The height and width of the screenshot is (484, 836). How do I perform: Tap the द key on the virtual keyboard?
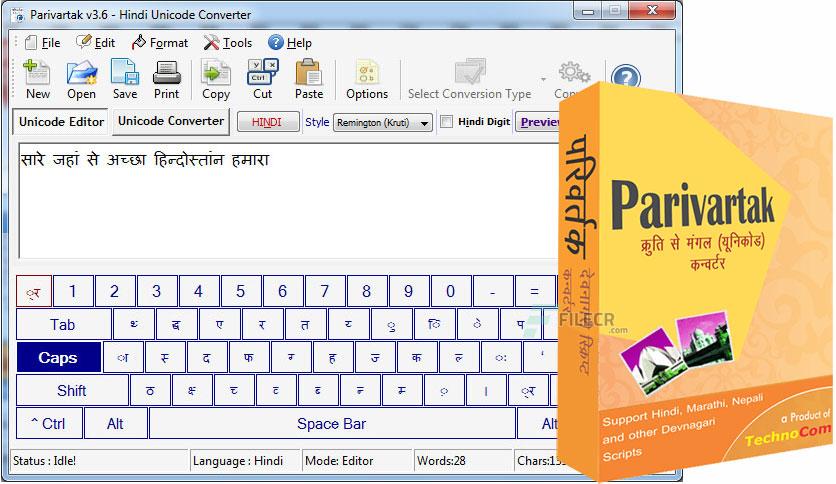coord(206,358)
